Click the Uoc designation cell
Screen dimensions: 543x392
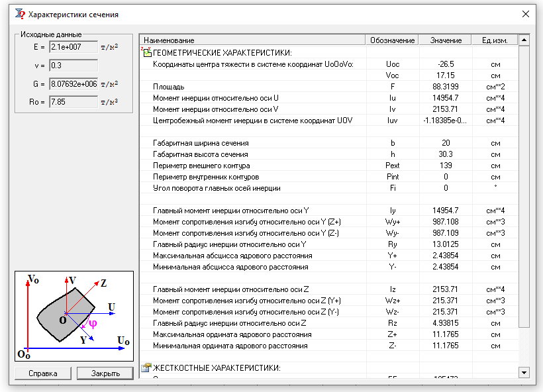[x=393, y=64]
